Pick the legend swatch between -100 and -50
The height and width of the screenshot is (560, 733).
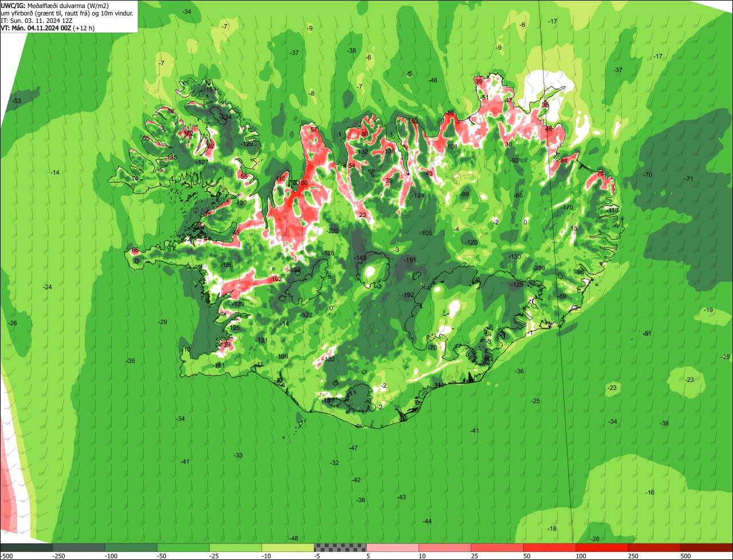point(131,547)
